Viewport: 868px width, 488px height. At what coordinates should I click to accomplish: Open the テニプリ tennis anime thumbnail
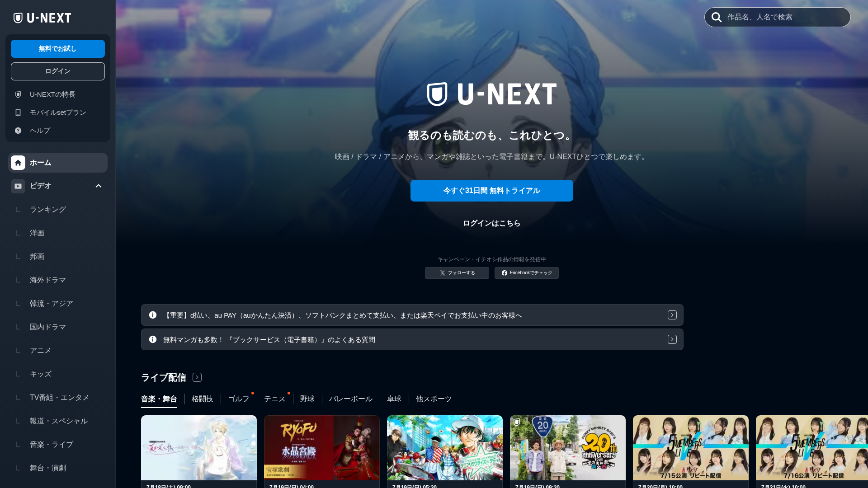pyautogui.click(x=445, y=448)
